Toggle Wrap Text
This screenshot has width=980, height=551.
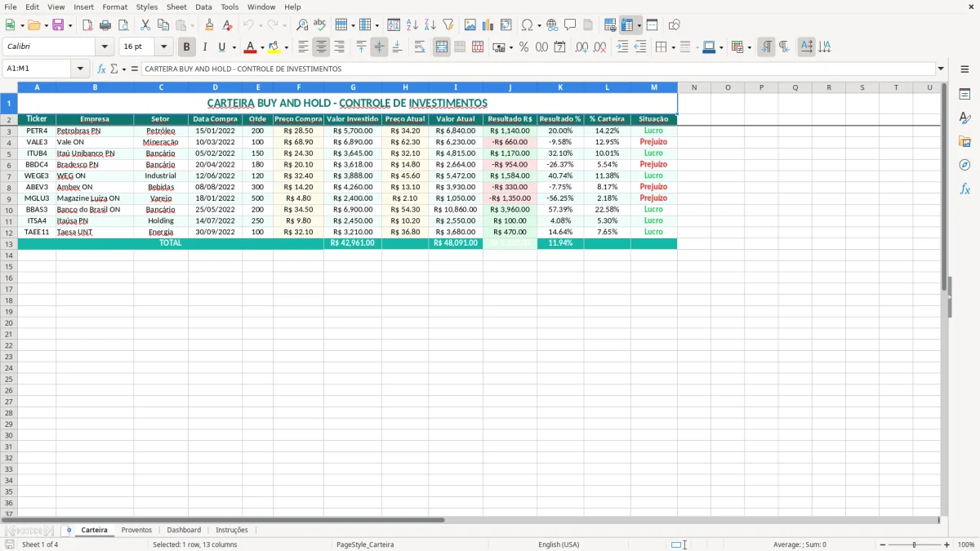pyautogui.click(x=420, y=47)
